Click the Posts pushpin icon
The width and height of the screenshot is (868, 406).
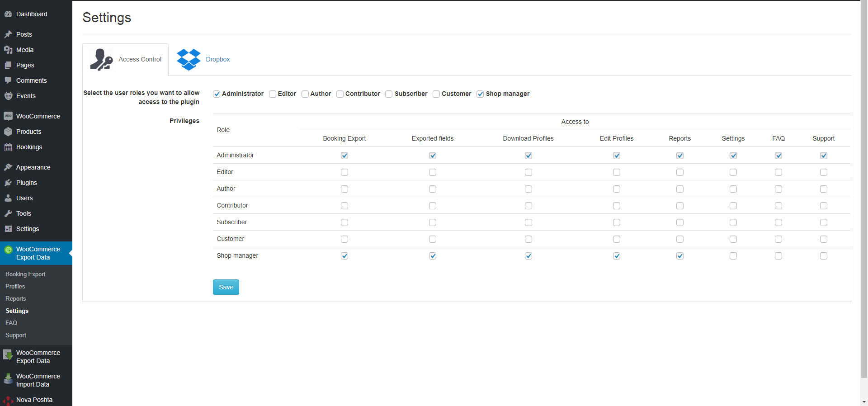(8, 34)
